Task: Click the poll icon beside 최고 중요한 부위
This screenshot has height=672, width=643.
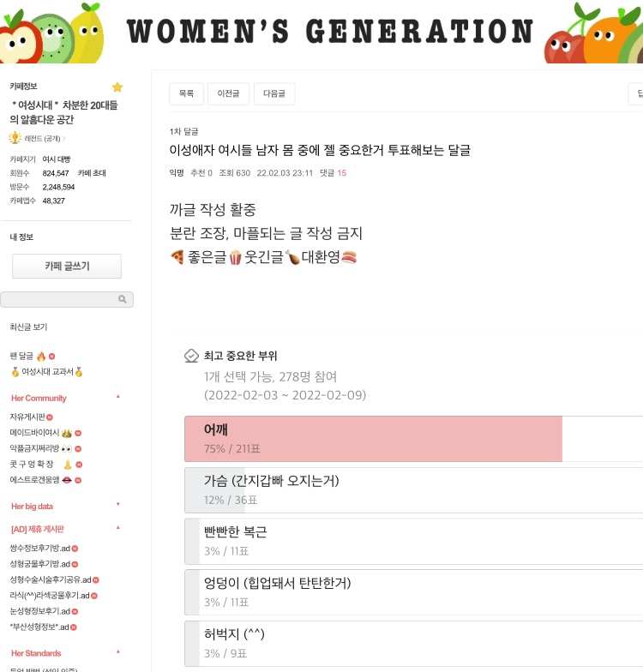Action: 191,356
